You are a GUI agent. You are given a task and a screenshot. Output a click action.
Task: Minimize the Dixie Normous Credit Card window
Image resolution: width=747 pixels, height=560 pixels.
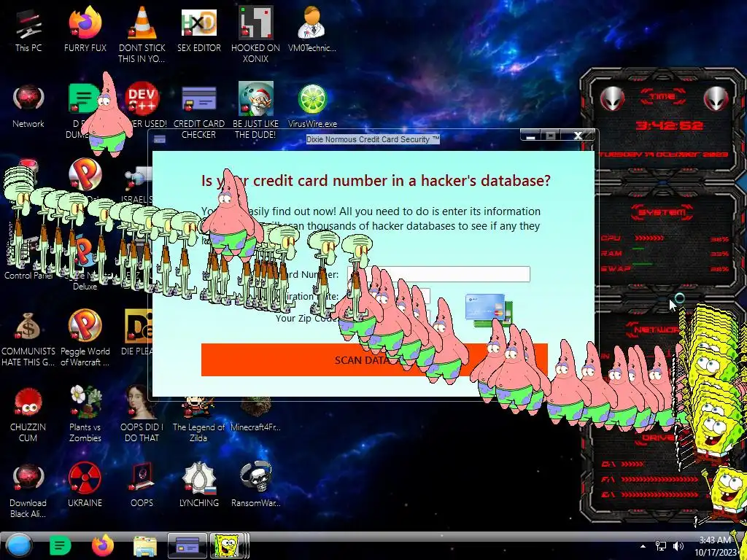531,136
